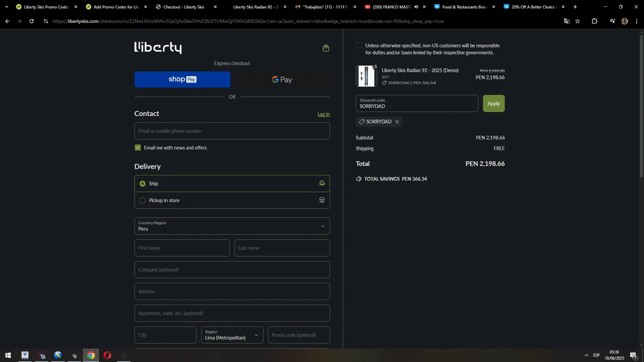Open browser extensions puzzle icon
Image resolution: width=644 pixels, height=362 pixels.
click(595, 21)
